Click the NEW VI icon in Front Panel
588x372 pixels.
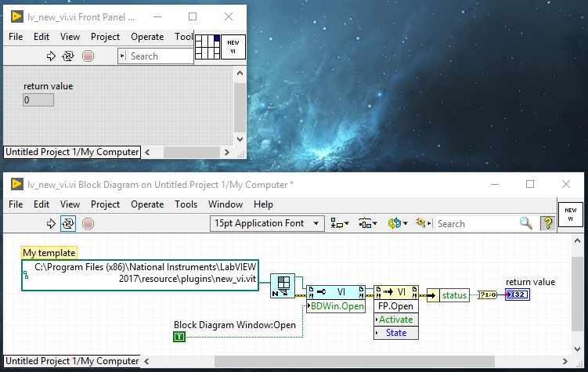coord(233,46)
